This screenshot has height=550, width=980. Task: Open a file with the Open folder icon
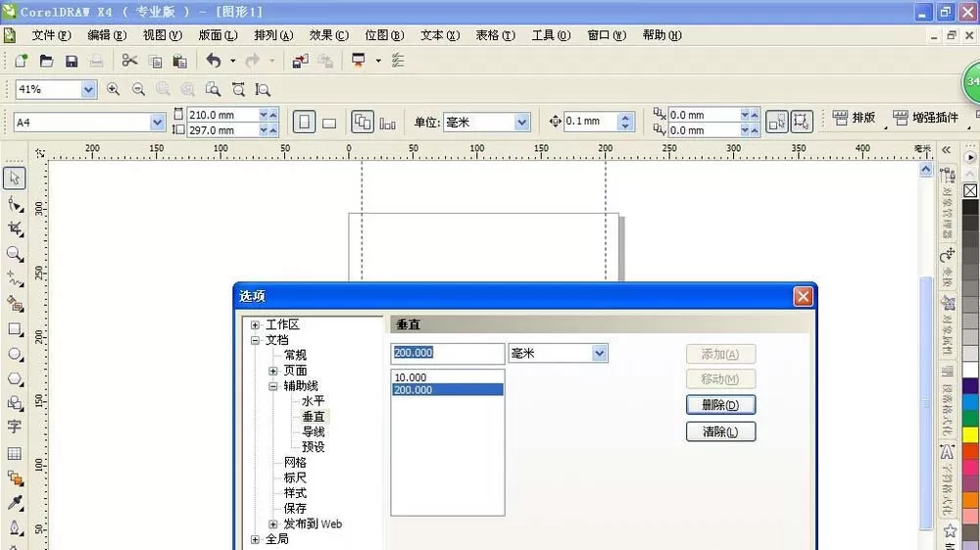pyautogui.click(x=46, y=61)
